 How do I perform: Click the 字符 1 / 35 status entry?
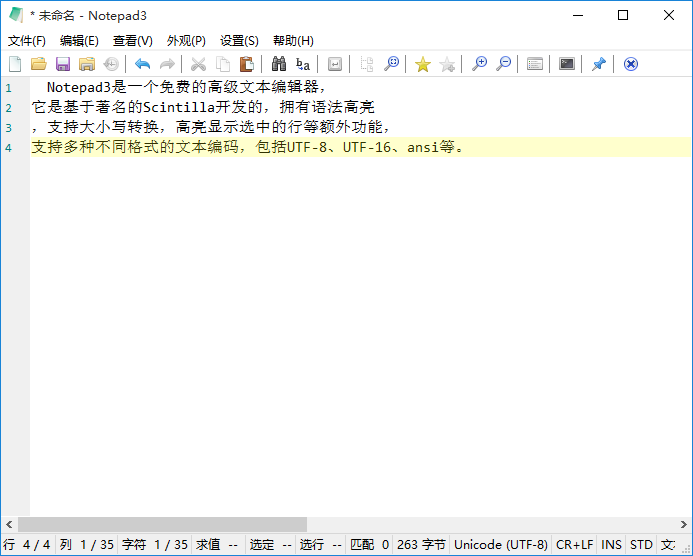(155, 545)
